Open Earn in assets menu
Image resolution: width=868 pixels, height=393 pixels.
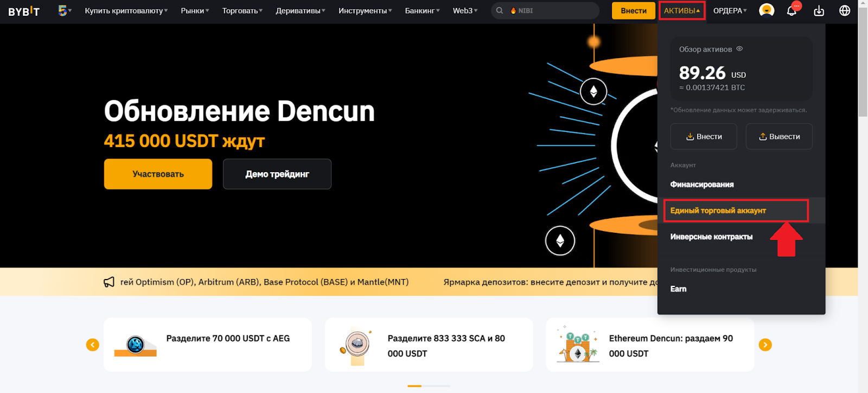coord(678,289)
